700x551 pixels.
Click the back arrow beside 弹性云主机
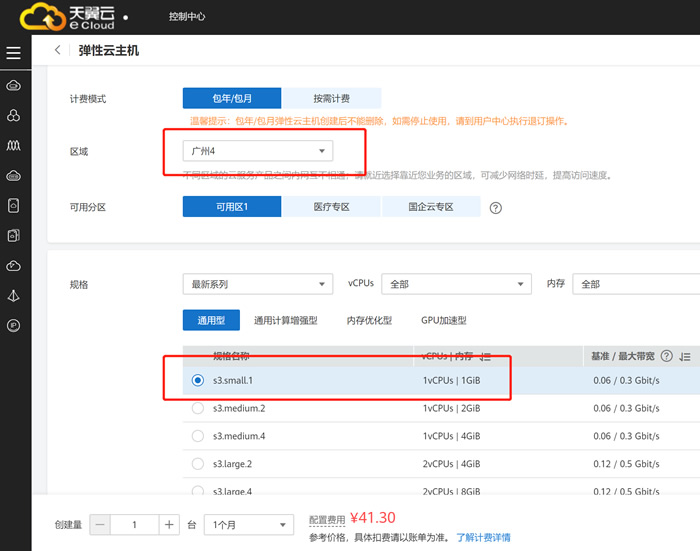[58, 50]
